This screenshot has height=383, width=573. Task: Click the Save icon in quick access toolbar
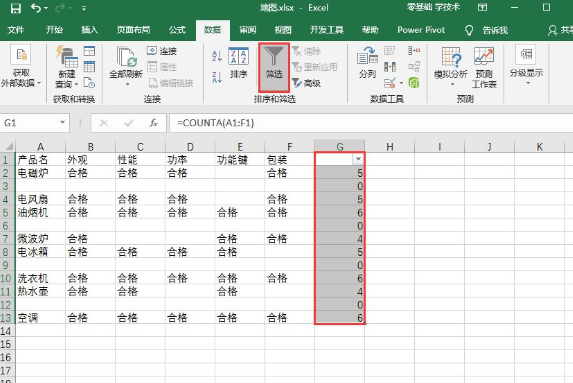15,8
